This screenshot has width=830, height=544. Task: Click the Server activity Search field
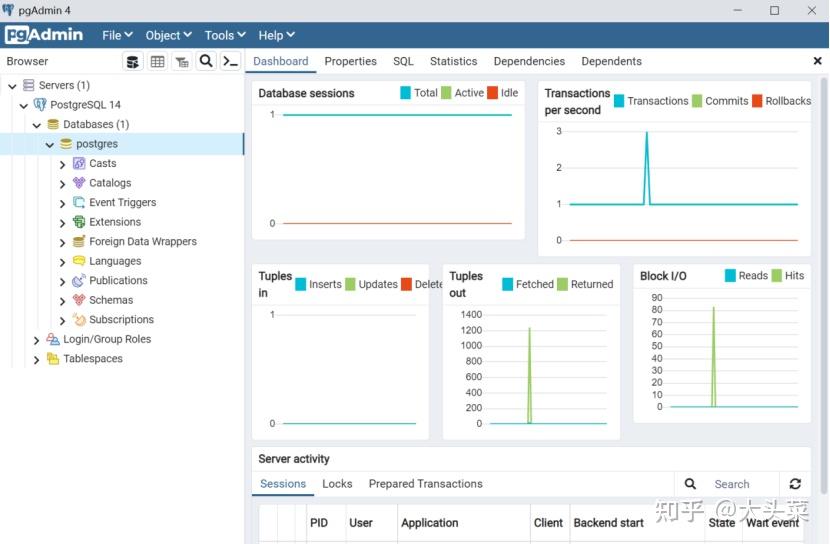pos(740,484)
